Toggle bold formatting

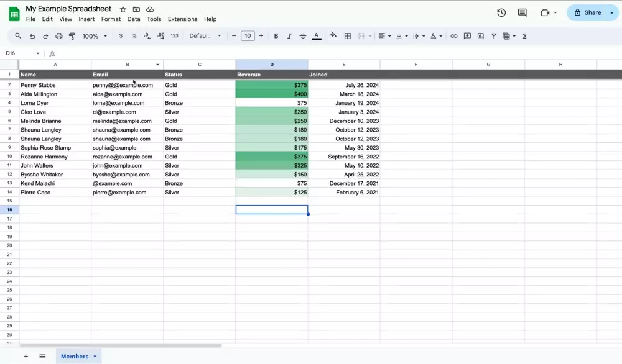276,36
